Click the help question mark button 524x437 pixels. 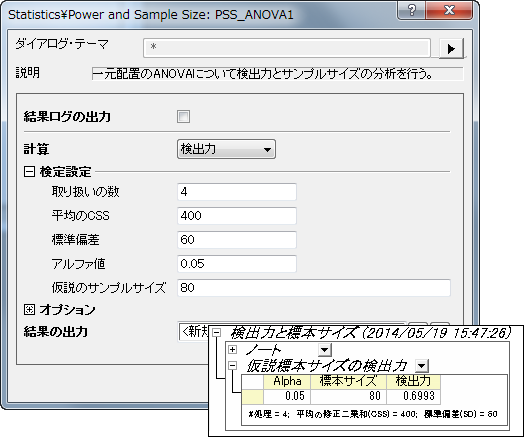(x=412, y=10)
